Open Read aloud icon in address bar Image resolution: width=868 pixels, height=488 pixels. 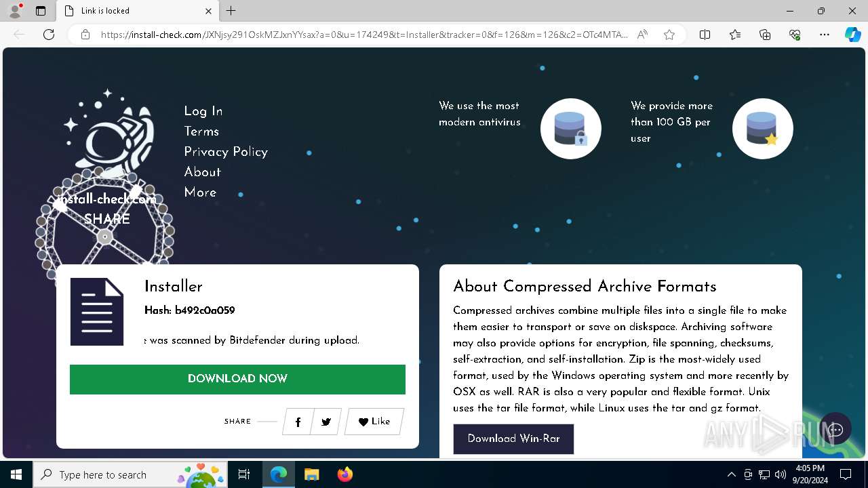642,35
